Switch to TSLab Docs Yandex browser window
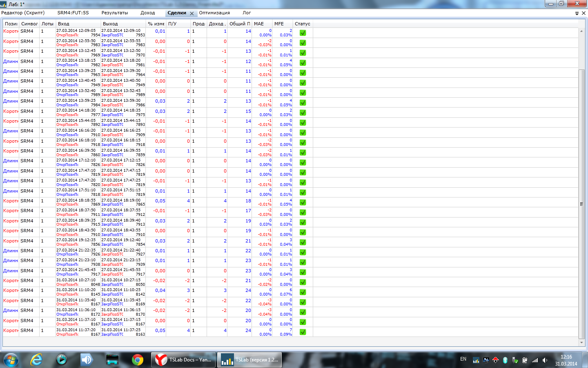588x368 pixels. tap(183, 360)
